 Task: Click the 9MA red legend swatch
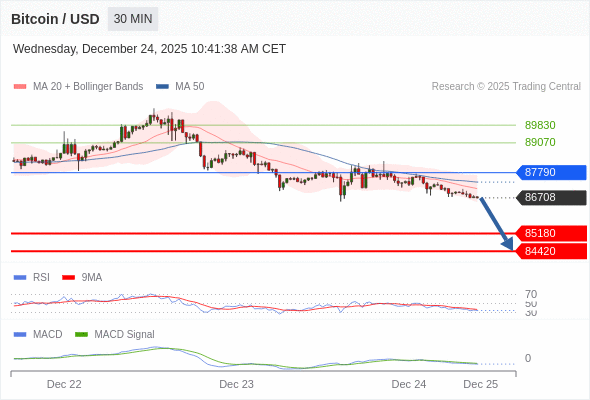click(68, 278)
